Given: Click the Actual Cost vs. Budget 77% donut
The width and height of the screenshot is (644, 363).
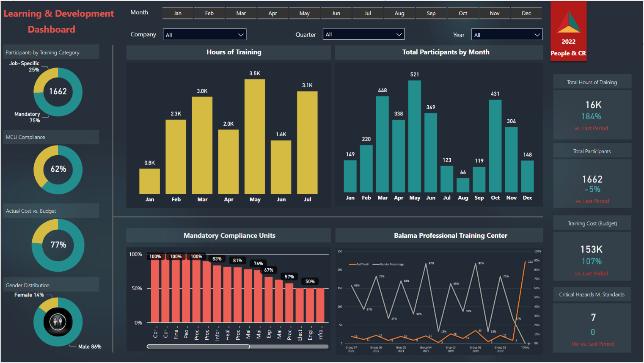Looking at the screenshot, I should click(x=58, y=245).
